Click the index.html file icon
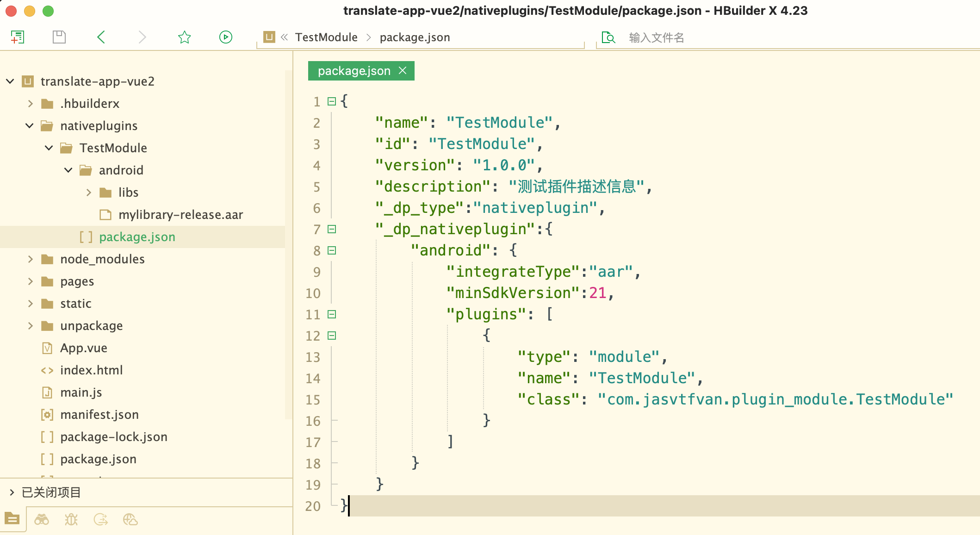The height and width of the screenshot is (535, 980). (47, 370)
